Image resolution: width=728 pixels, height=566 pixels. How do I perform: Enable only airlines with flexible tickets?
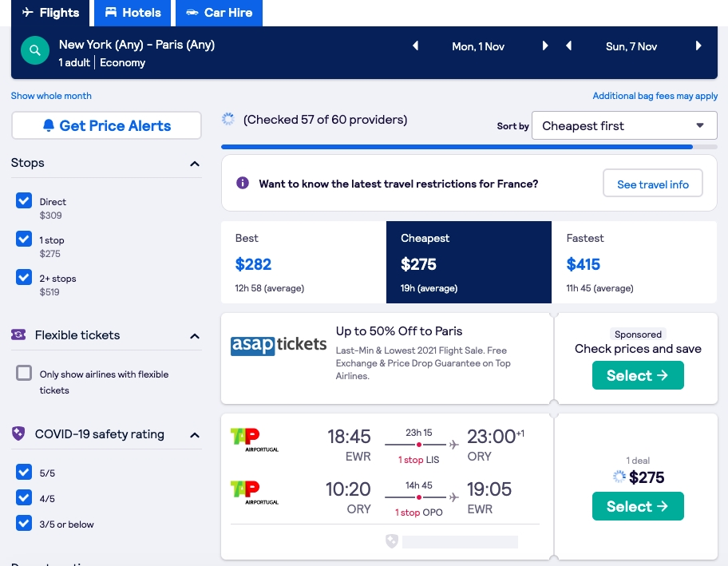click(x=24, y=373)
